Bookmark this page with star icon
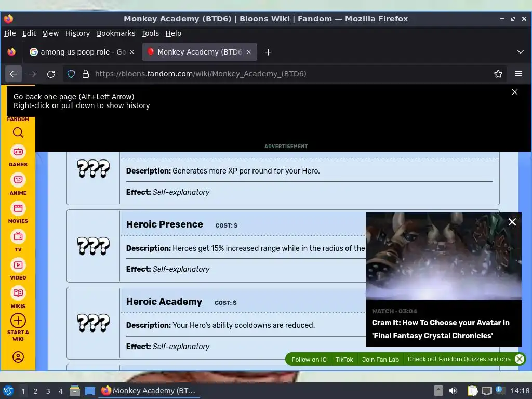 point(498,74)
